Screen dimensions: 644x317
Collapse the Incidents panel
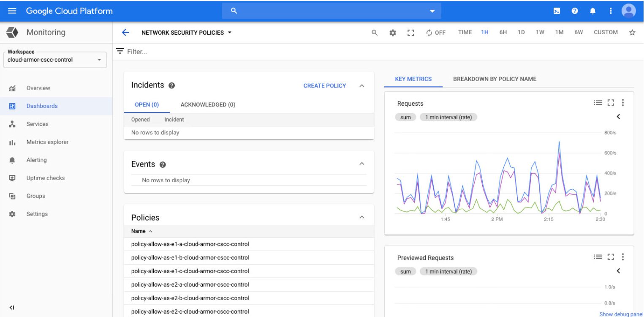[361, 86]
